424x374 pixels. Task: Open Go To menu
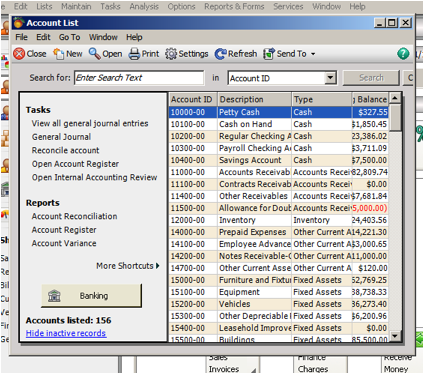[69, 37]
